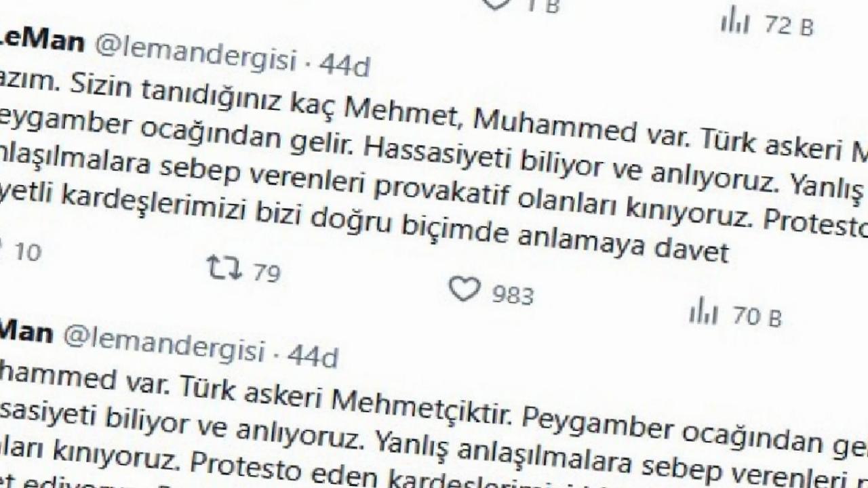Click LeMan account name in first tweet

click(41, 41)
